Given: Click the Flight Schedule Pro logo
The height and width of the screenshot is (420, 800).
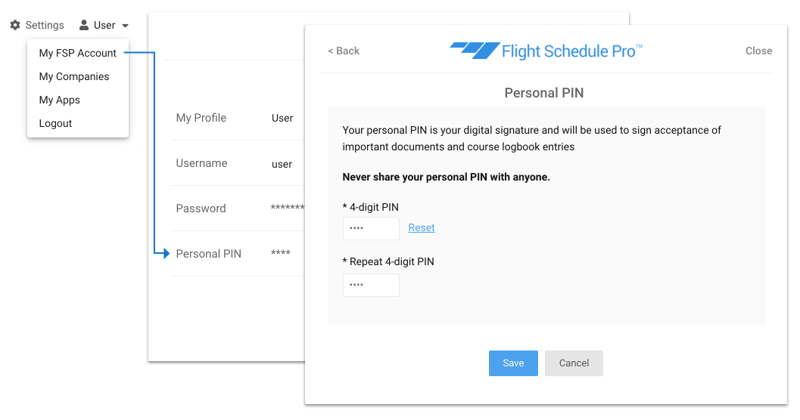Looking at the screenshot, I should click(x=546, y=51).
